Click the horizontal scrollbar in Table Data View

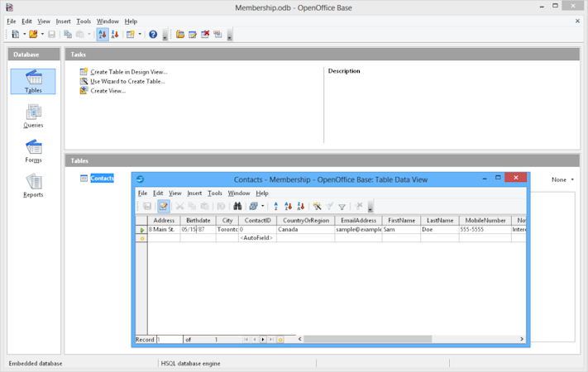[368, 339]
